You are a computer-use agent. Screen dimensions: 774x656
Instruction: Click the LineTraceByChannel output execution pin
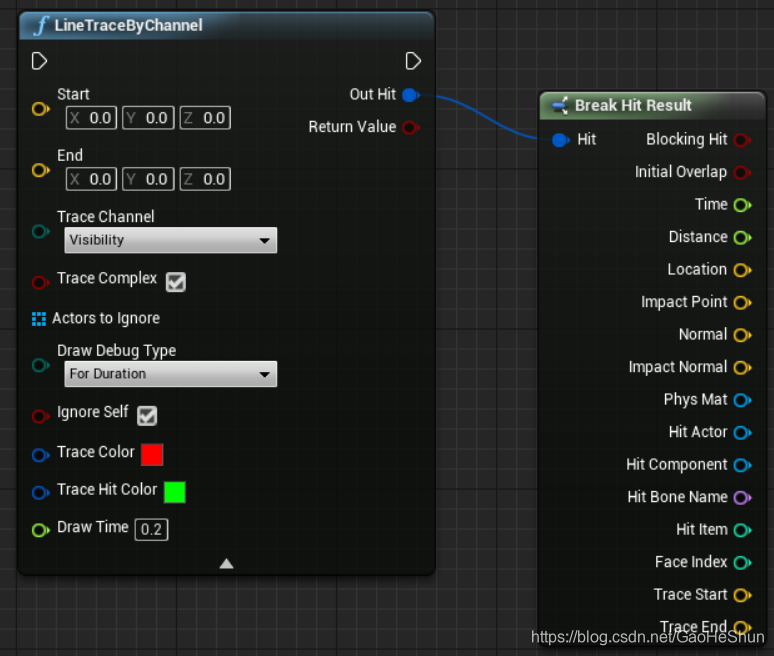[413, 61]
